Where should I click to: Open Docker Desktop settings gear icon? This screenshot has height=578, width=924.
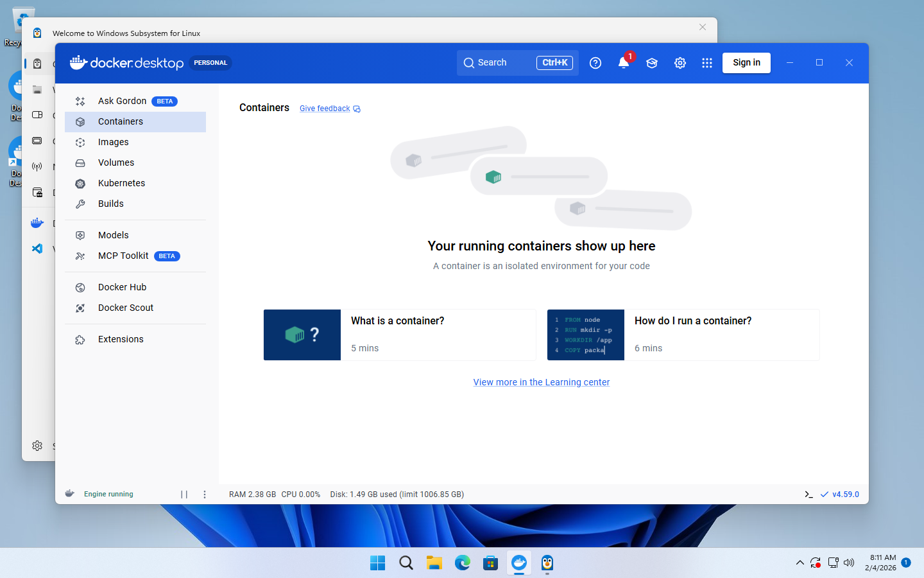(680, 63)
